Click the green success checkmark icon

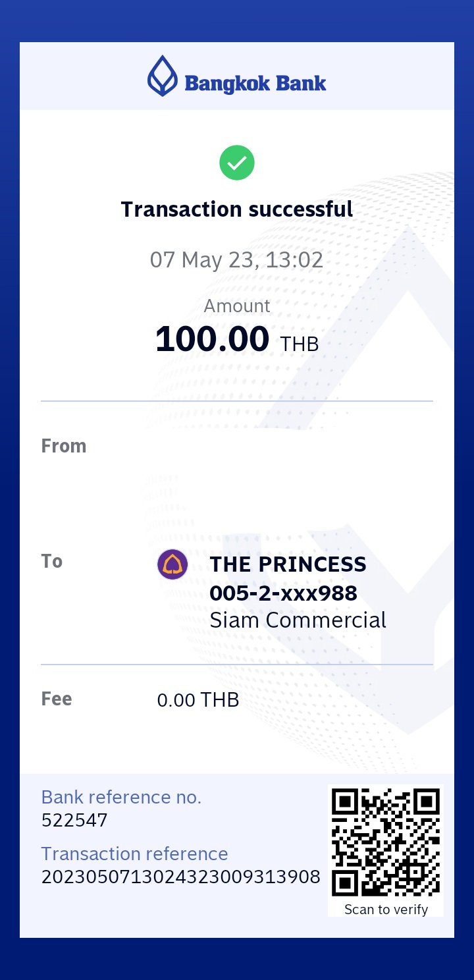[x=237, y=163]
